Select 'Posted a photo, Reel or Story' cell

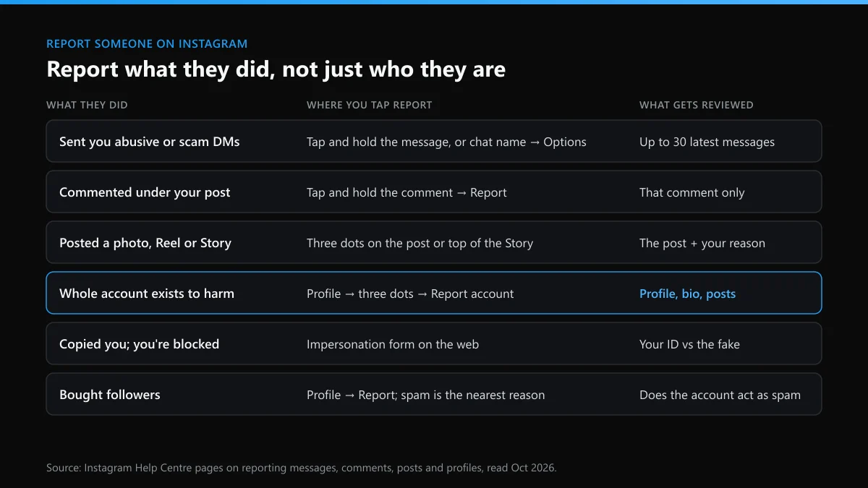pyautogui.click(x=145, y=243)
